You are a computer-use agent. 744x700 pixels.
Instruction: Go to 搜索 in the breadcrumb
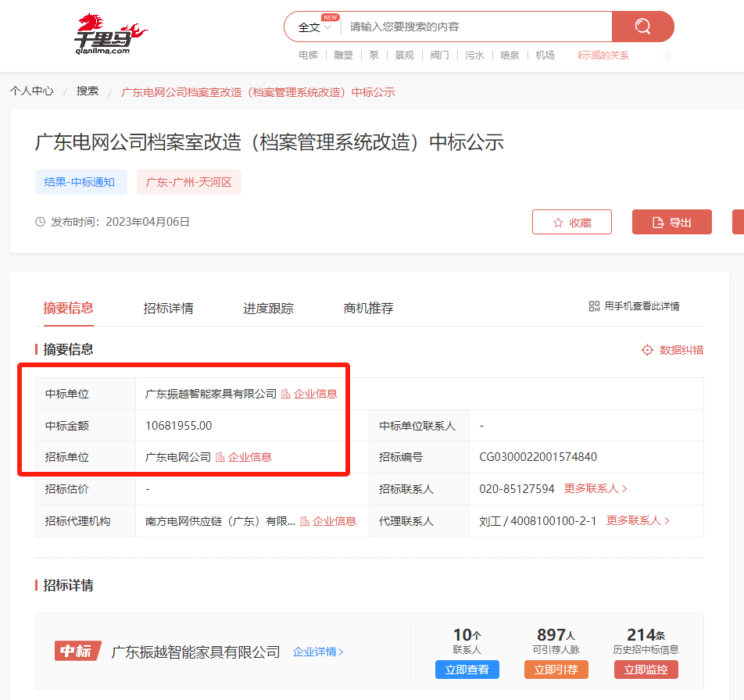tap(88, 91)
